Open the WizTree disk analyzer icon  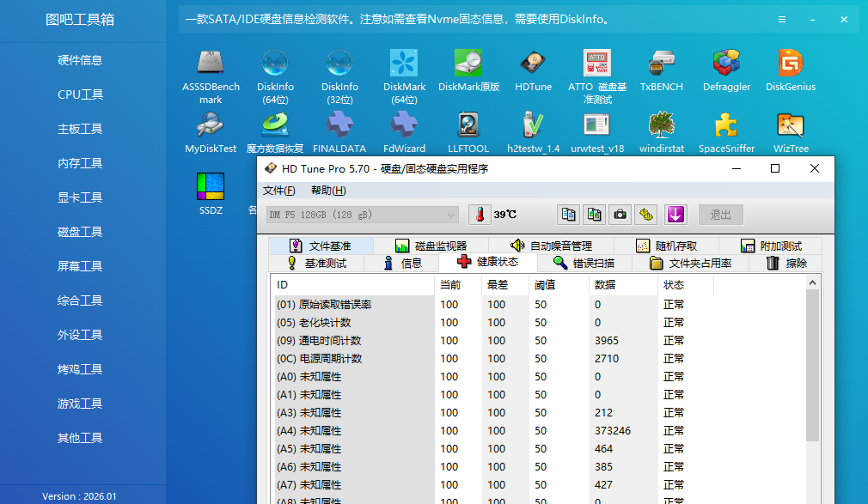click(790, 127)
